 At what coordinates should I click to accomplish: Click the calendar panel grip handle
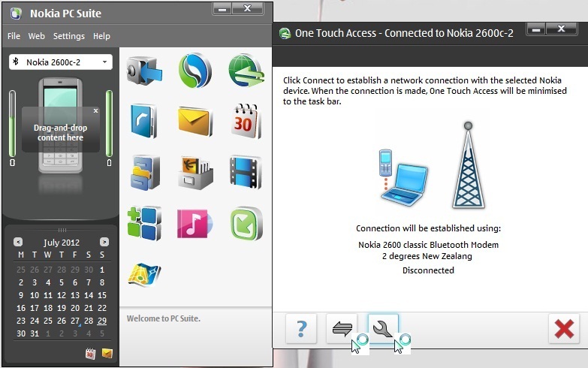coord(62,230)
